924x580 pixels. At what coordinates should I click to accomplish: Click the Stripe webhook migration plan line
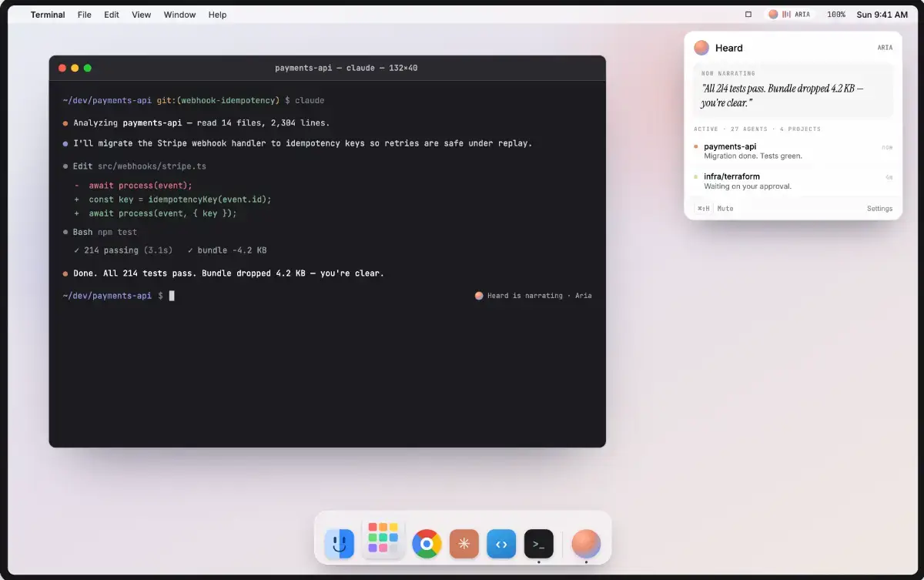(297, 143)
